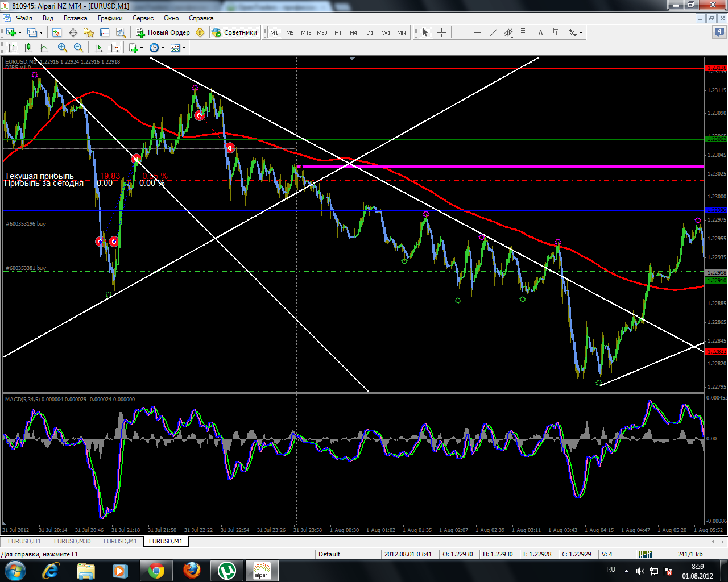
Task: Open the Графики menu
Action: (x=110, y=18)
